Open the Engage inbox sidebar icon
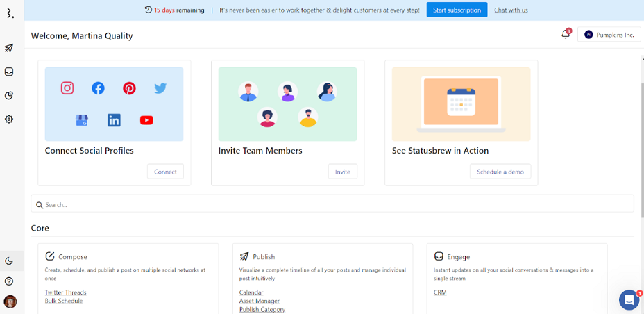Viewport: 644px width, 314px height. pyautogui.click(x=9, y=72)
